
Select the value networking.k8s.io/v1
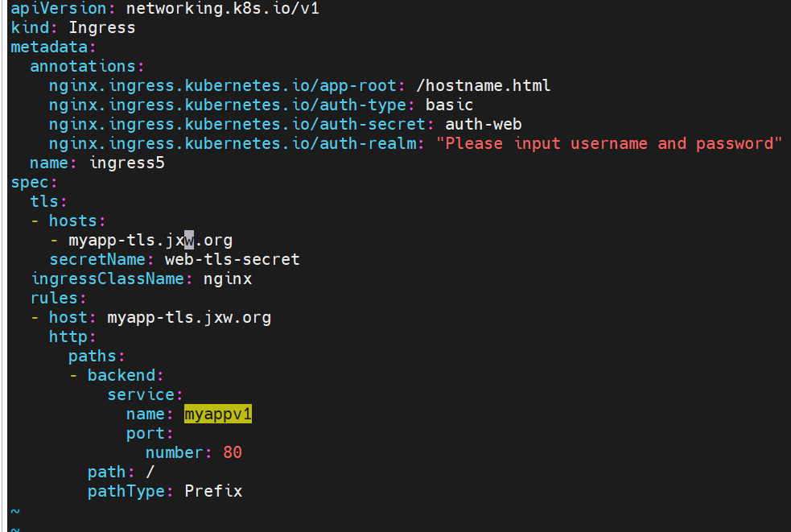point(222,9)
